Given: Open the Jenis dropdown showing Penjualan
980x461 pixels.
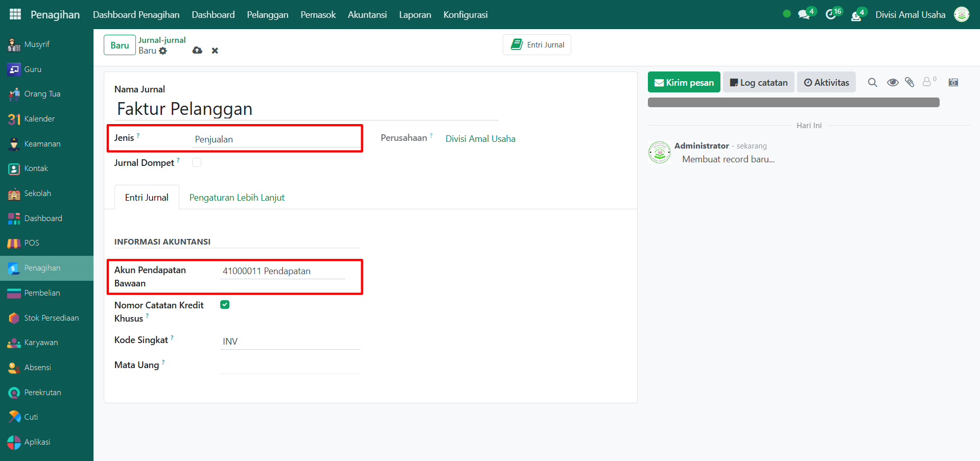Looking at the screenshot, I should (x=276, y=139).
